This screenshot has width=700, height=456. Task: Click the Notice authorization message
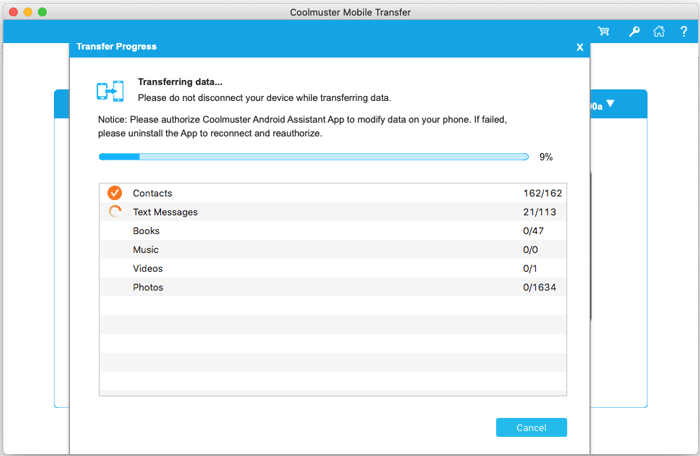click(302, 126)
